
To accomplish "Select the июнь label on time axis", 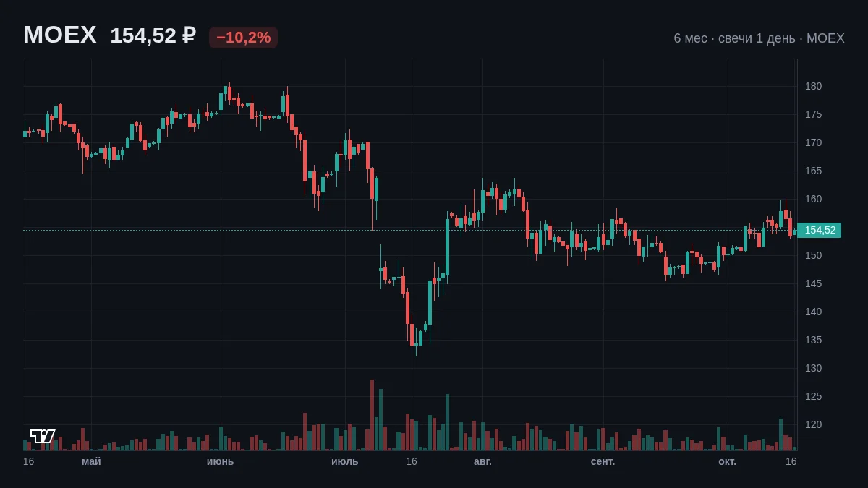I will click(220, 461).
